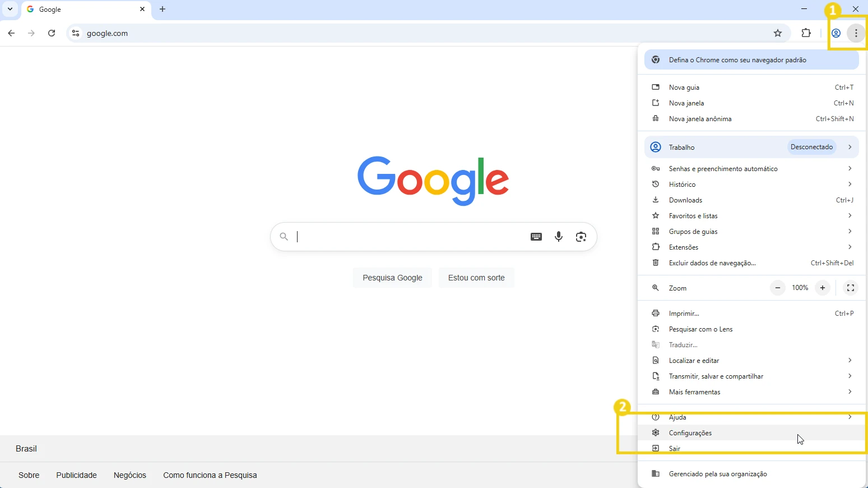
Task: Click Gerenciado pela sua organização
Action: click(x=751, y=474)
